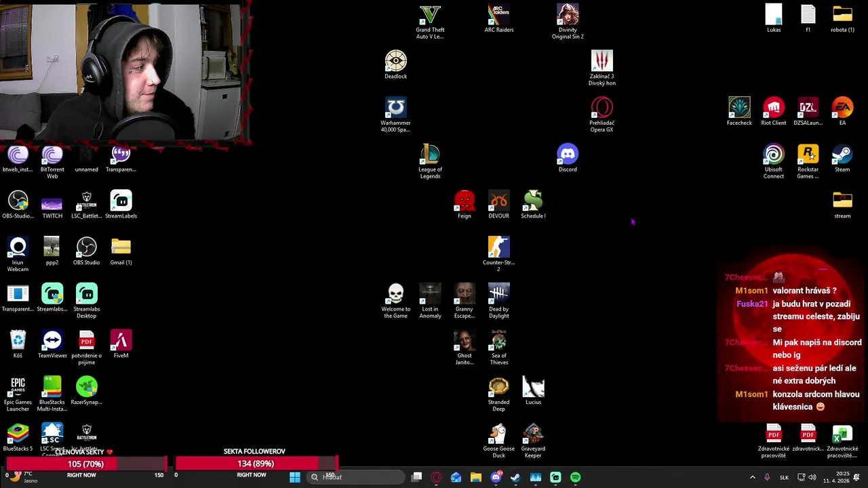Select the stream folder on desktop
Image resolution: width=868 pixels, height=488 pixels.
842,205
